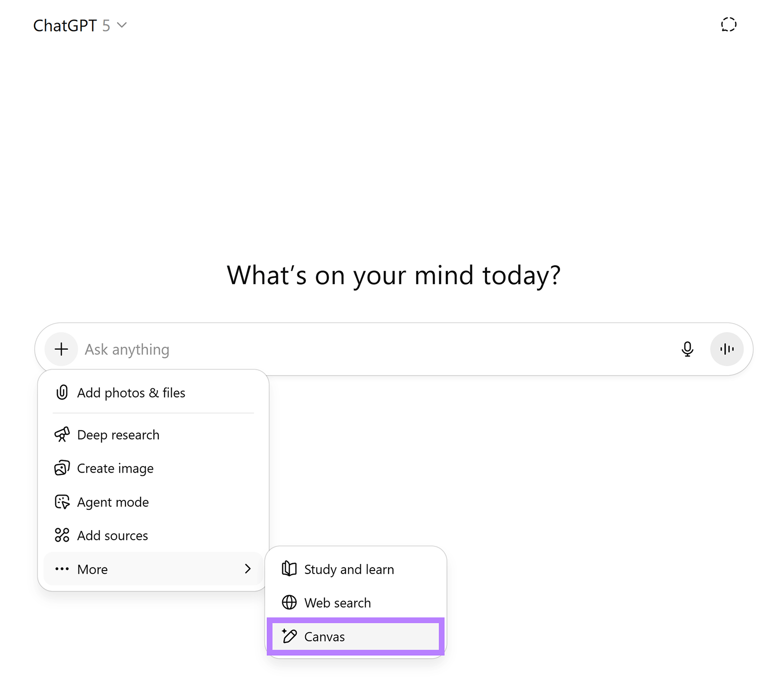
Task: Click the Add sources icon
Action: (x=62, y=535)
